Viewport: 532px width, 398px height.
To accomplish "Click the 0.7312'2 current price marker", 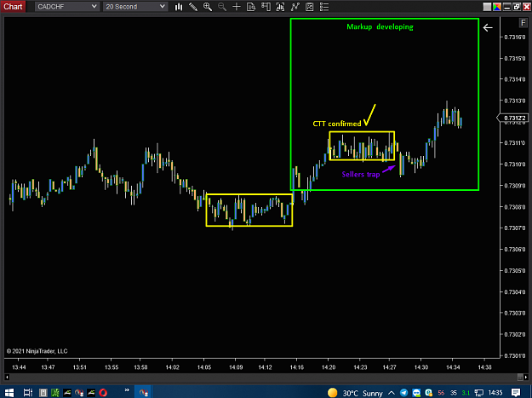I will (514, 118).
